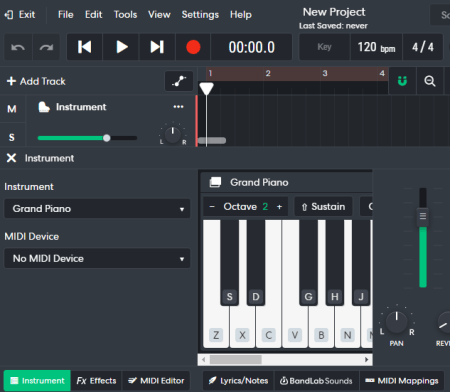The image size is (450, 392).
Task: Click the track's piano instrument icon
Action: 44,107
